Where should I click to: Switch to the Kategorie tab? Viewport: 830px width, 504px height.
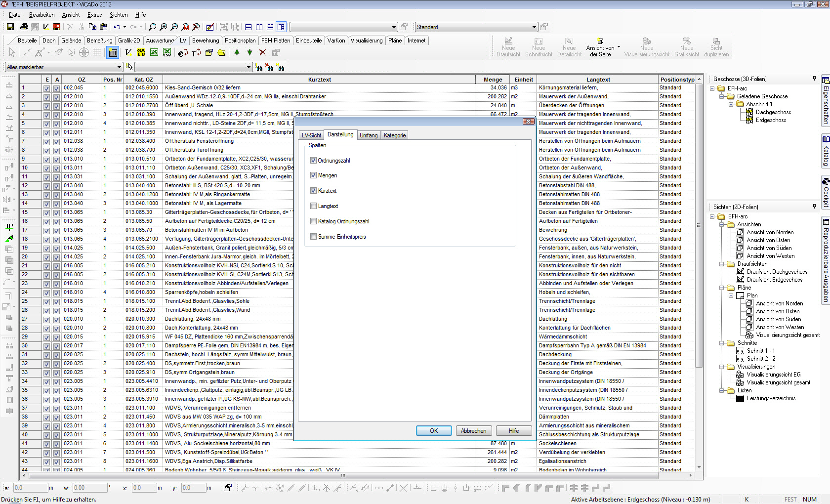(x=395, y=135)
